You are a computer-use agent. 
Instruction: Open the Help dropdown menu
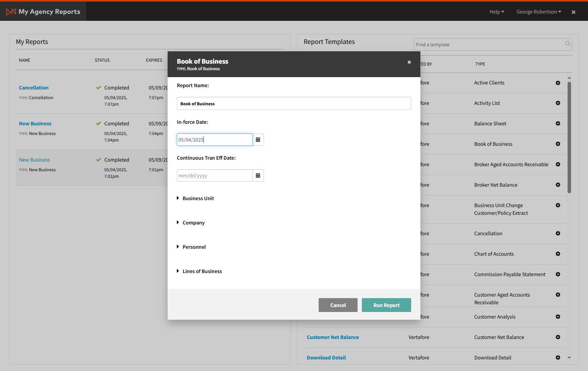(x=497, y=12)
